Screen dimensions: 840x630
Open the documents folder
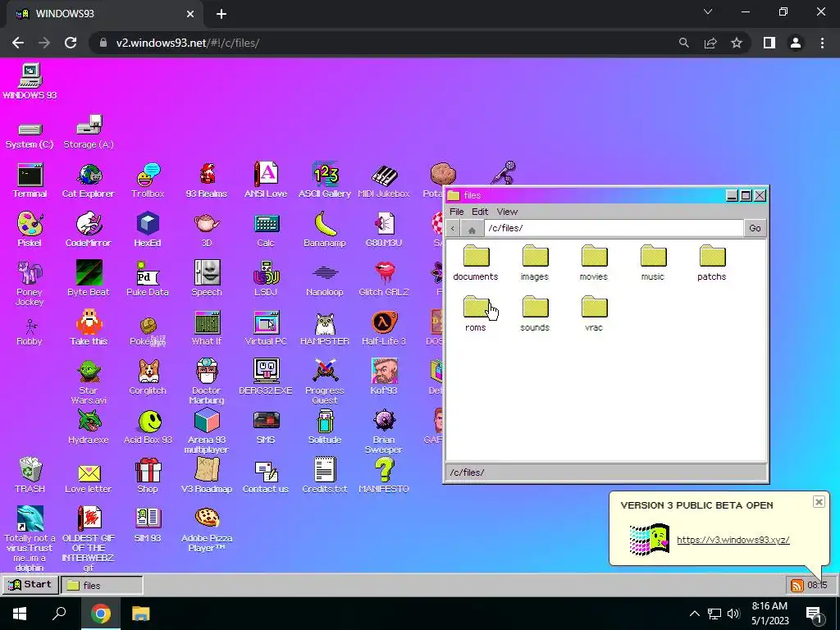tap(476, 263)
